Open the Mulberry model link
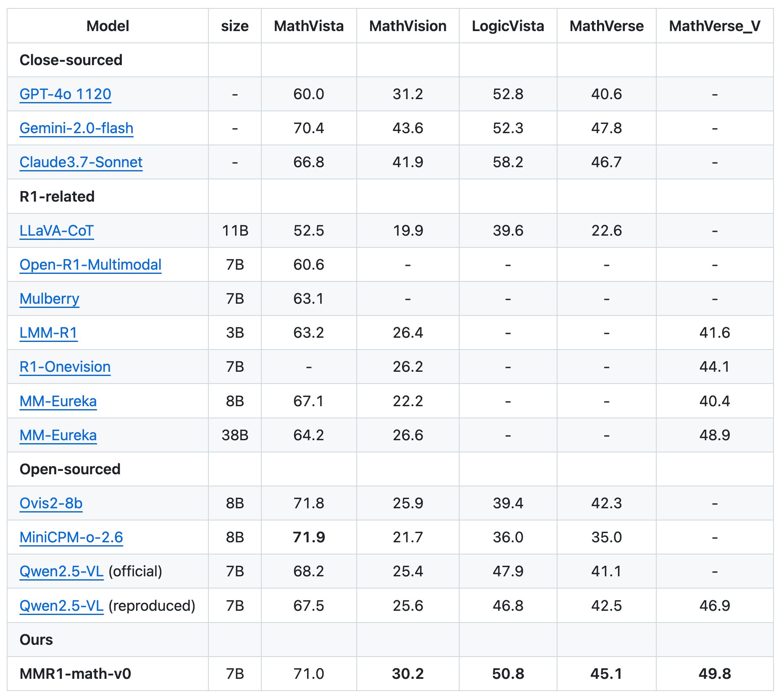 [49, 299]
